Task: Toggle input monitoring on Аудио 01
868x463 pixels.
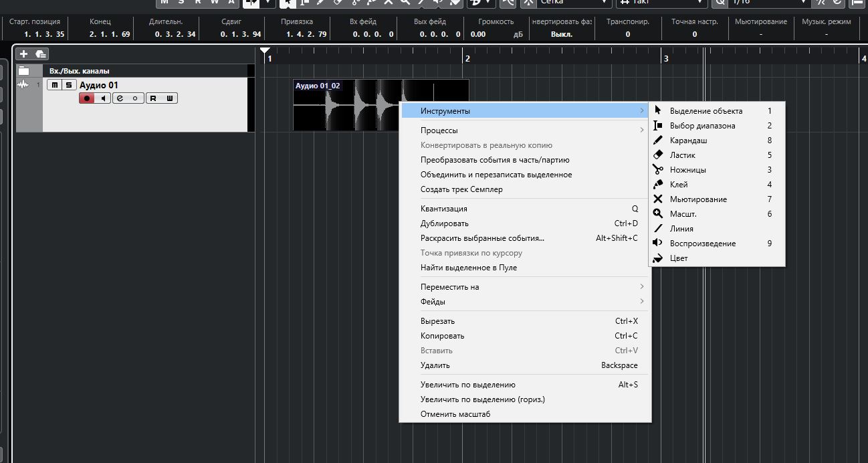Action: pyautogui.click(x=102, y=98)
